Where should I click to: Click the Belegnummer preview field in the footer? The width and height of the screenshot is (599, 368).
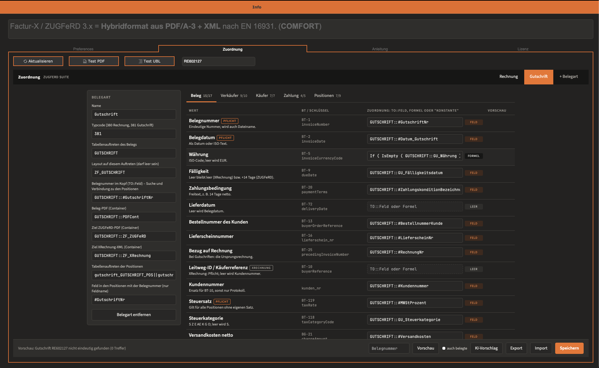pos(389,349)
